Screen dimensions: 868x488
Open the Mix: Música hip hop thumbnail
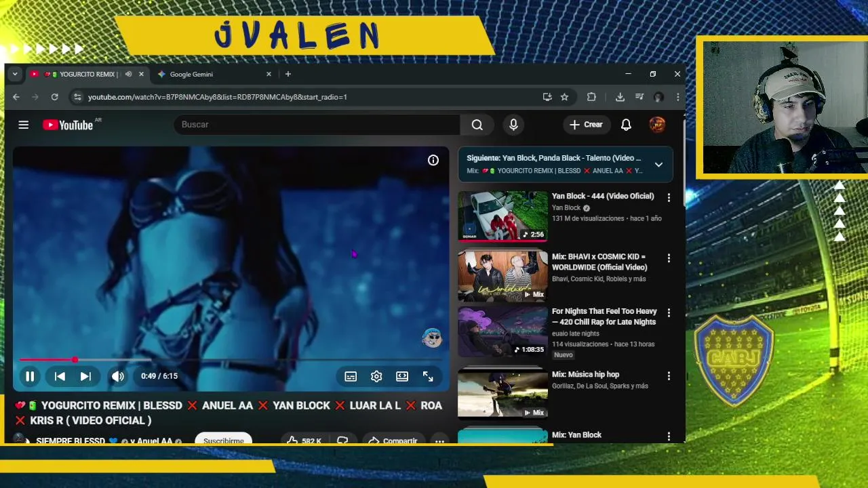pyautogui.click(x=502, y=393)
